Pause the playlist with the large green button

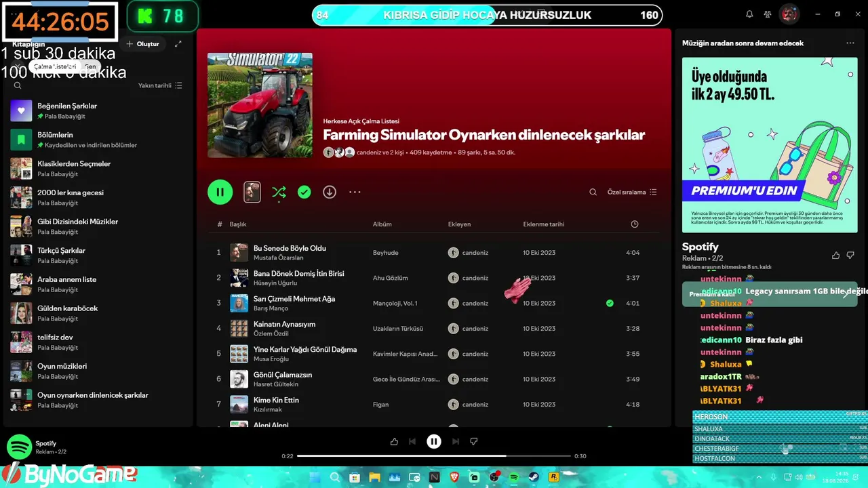(220, 192)
